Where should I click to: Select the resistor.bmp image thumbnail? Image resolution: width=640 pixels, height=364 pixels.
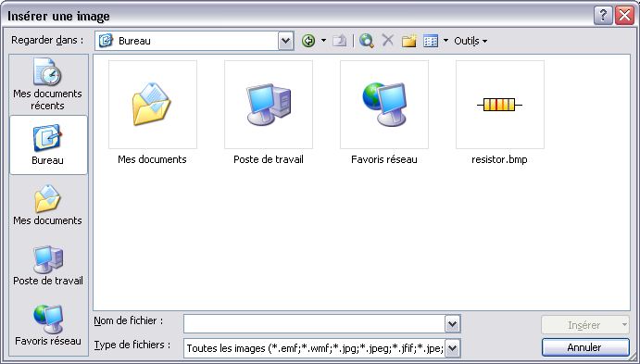(x=500, y=105)
